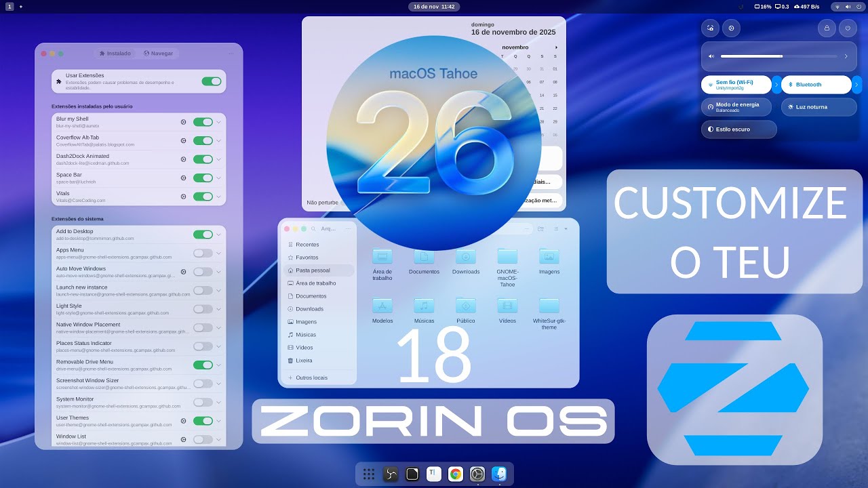Image resolution: width=868 pixels, height=488 pixels.
Task: Disable the Blur my Shell extension switch
Action: [x=203, y=122]
